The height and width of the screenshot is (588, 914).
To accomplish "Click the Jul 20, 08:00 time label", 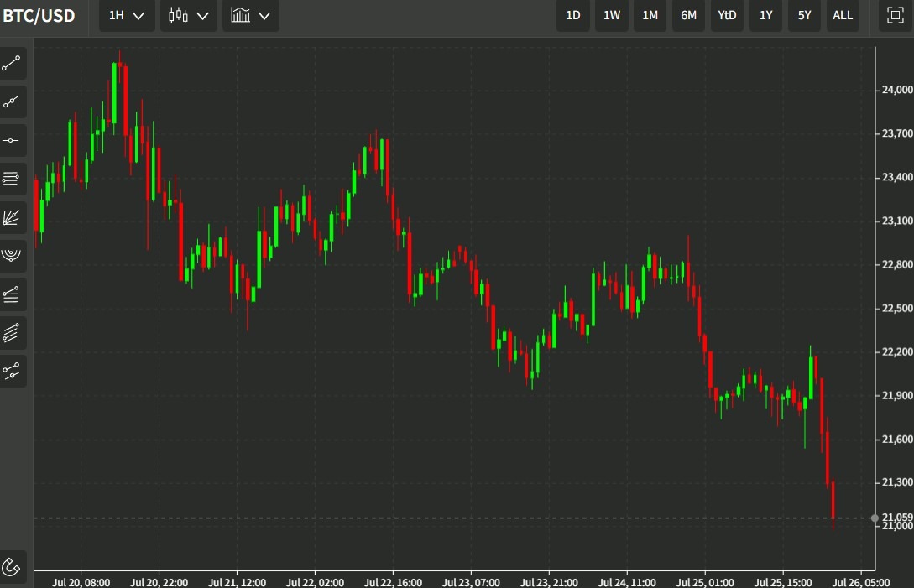I will tap(81, 582).
